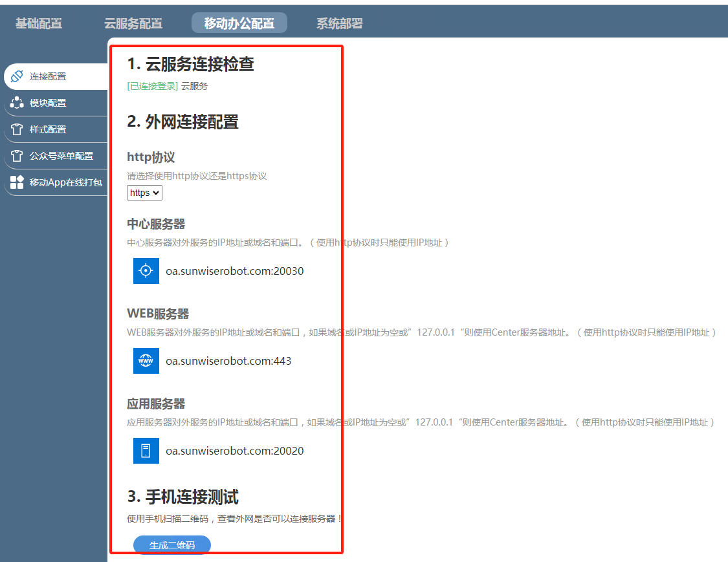Click the apps icon beside 移动App在线打包

[x=17, y=182]
